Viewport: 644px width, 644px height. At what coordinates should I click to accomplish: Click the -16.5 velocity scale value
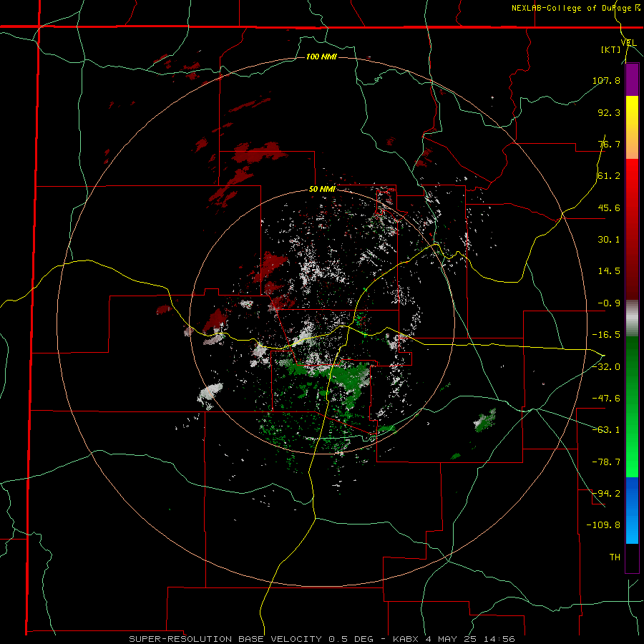point(606,335)
